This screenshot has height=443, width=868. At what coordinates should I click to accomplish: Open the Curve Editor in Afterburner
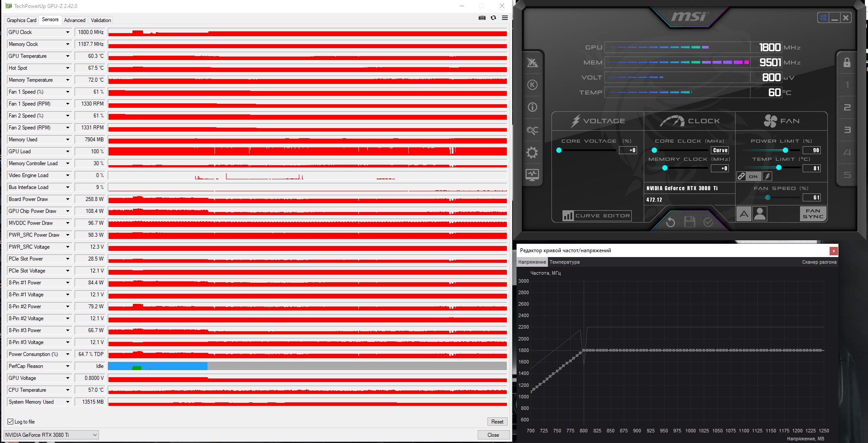coord(597,216)
